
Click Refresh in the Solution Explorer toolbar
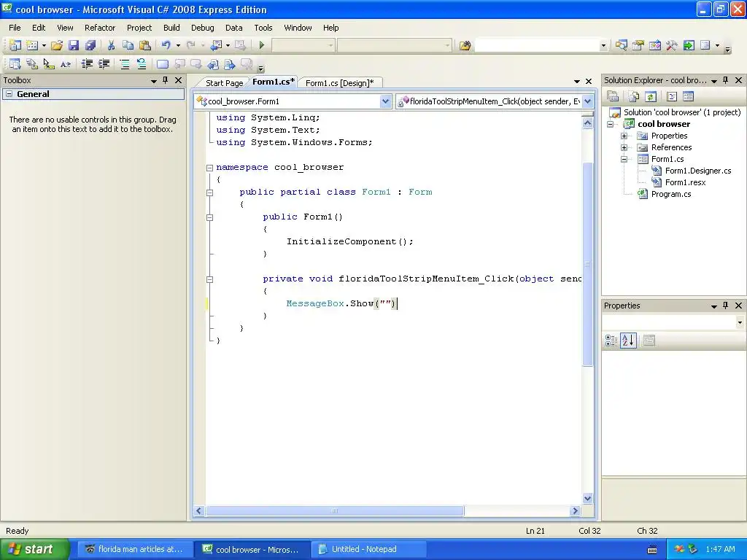pyautogui.click(x=651, y=97)
